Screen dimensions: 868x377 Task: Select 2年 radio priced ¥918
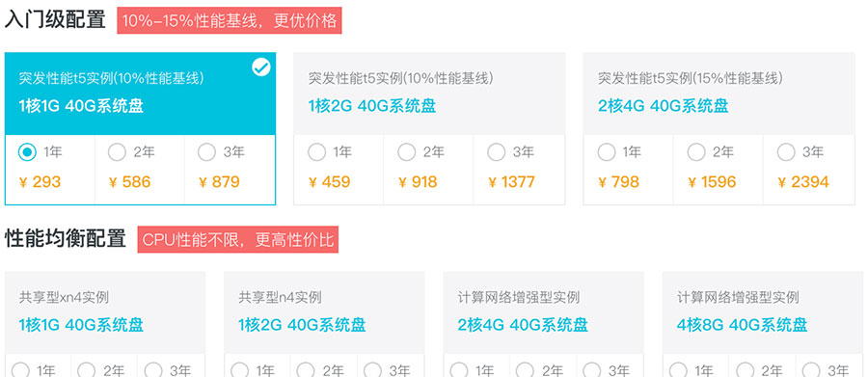[406, 151]
